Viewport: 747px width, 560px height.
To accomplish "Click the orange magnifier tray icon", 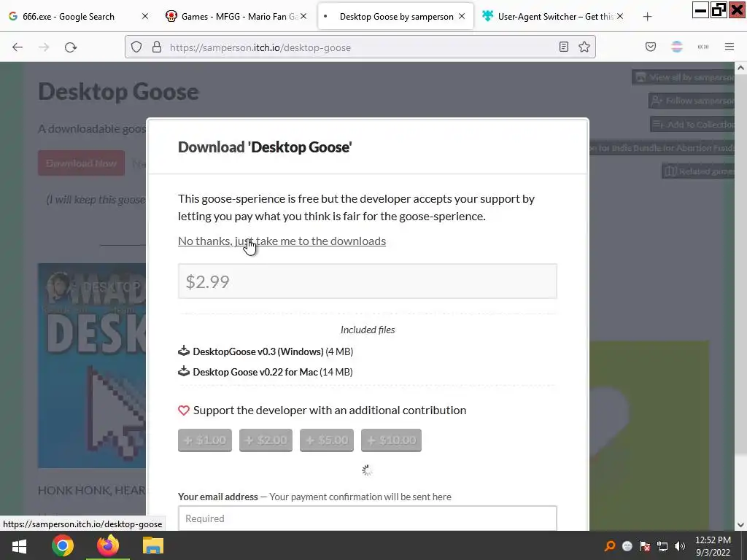I will tap(610, 545).
